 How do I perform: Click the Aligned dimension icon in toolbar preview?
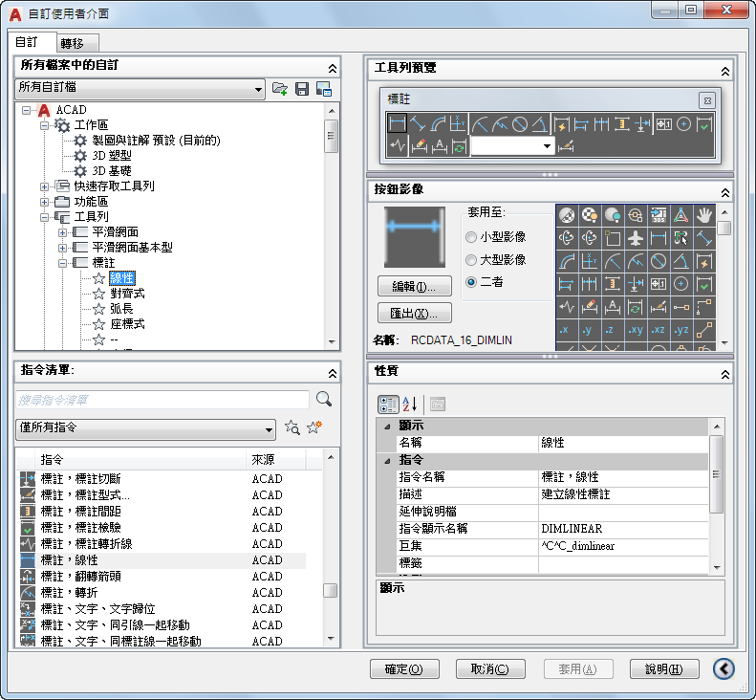418,124
